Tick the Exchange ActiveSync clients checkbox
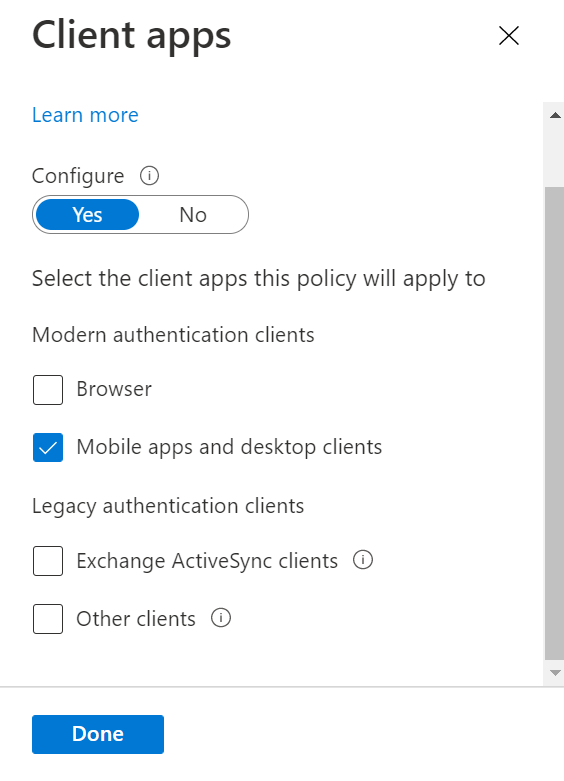This screenshot has height=781, width=564. pyautogui.click(x=48, y=561)
